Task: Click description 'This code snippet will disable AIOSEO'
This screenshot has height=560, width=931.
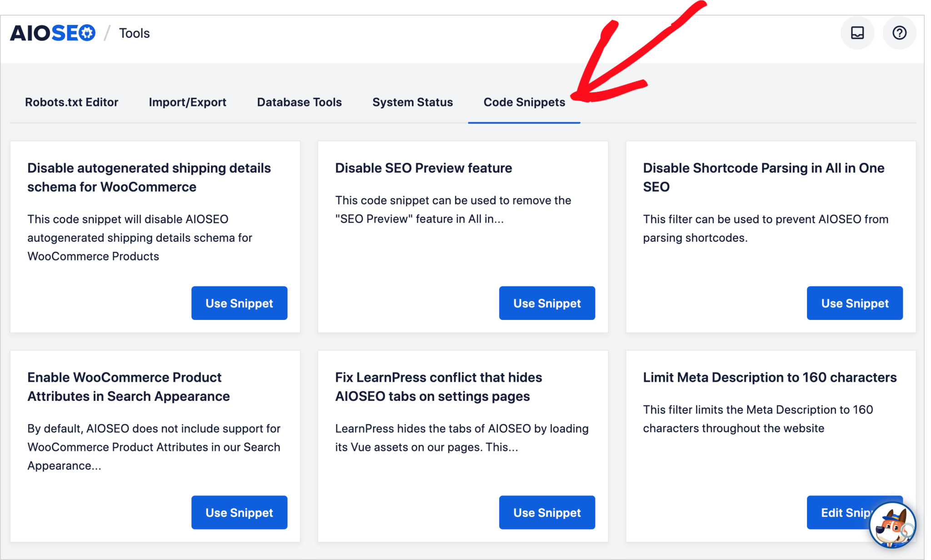Action: click(x=140, y=237)
